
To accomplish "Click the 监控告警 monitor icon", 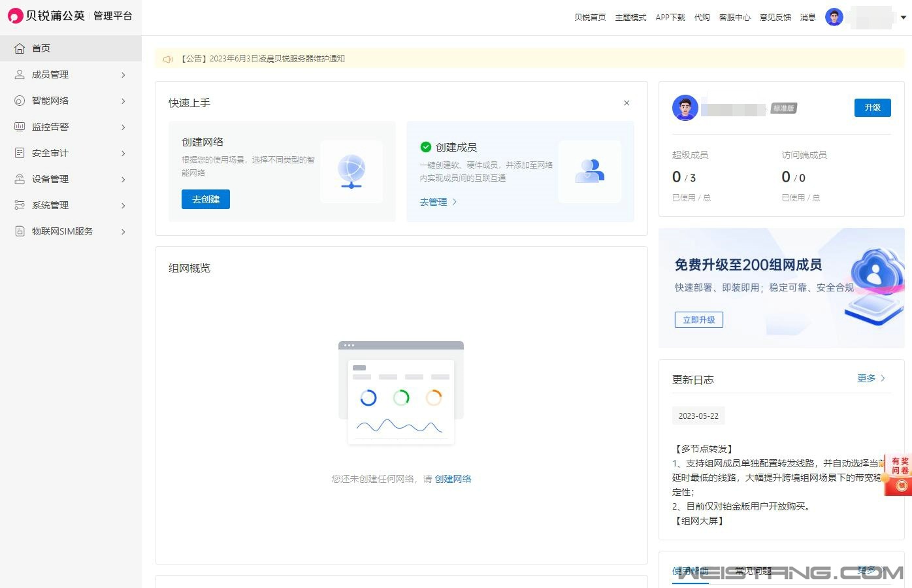I will click(x=20, y=127).
